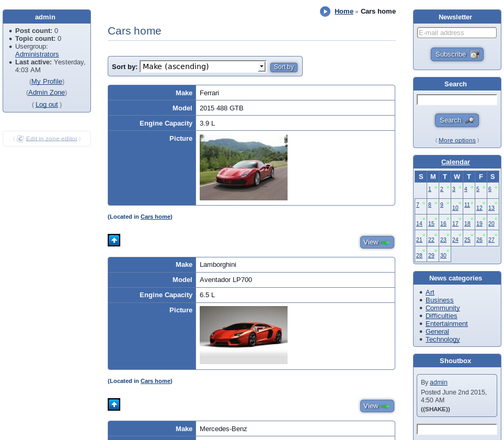Open the Business news category
504x440 pixels.
pyautogui.click(x=439, y=300)
